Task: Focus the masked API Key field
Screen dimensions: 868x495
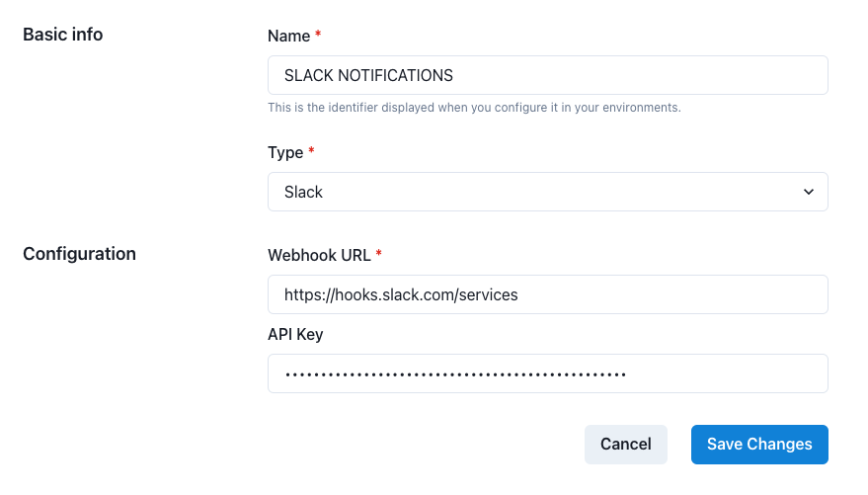Action: click(547, 373)
